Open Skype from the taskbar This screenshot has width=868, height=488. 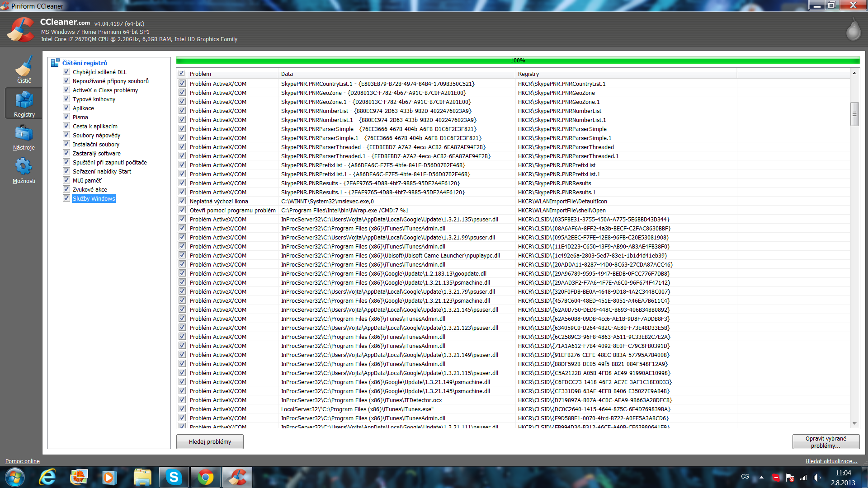click(174, 477)
